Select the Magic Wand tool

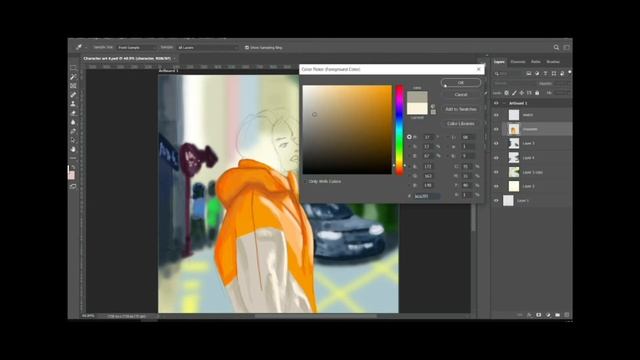[x=73, y=77]
